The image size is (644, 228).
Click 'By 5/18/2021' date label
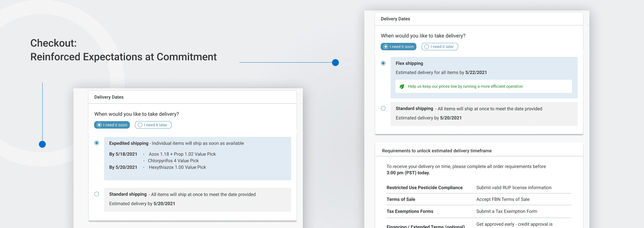coord(123,154)
